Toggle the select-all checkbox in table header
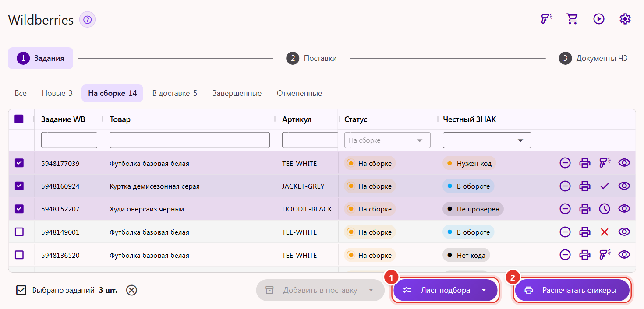The width and height of the screenshot is (644, 309). click(19, 119)
